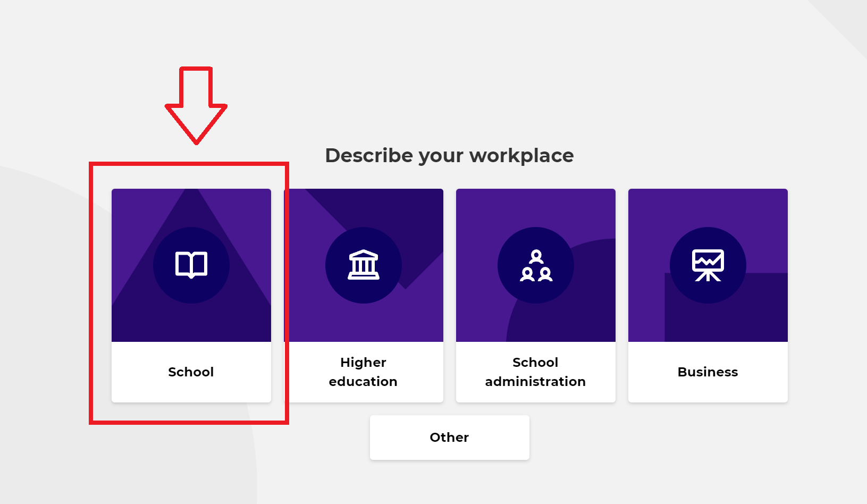Choose Higher education label

tap(363, 372)
